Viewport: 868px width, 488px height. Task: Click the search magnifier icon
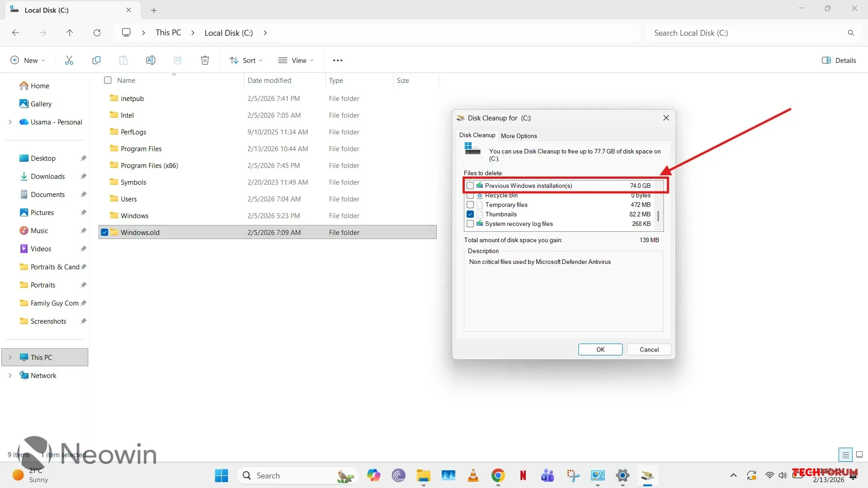[x=851, y=33]
